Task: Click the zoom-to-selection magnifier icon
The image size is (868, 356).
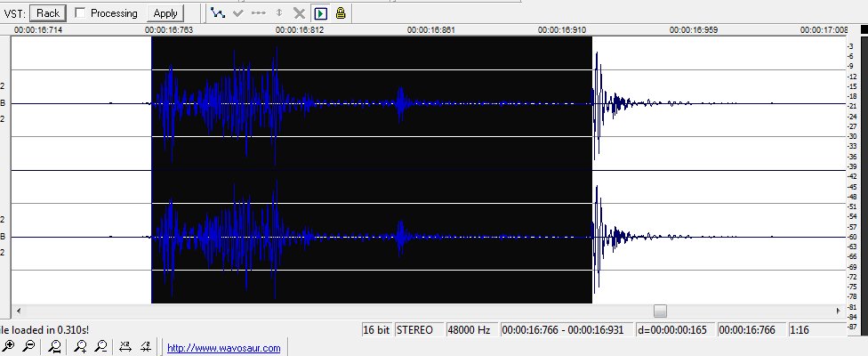Action: pyautogui.click(x=54, y=347)
